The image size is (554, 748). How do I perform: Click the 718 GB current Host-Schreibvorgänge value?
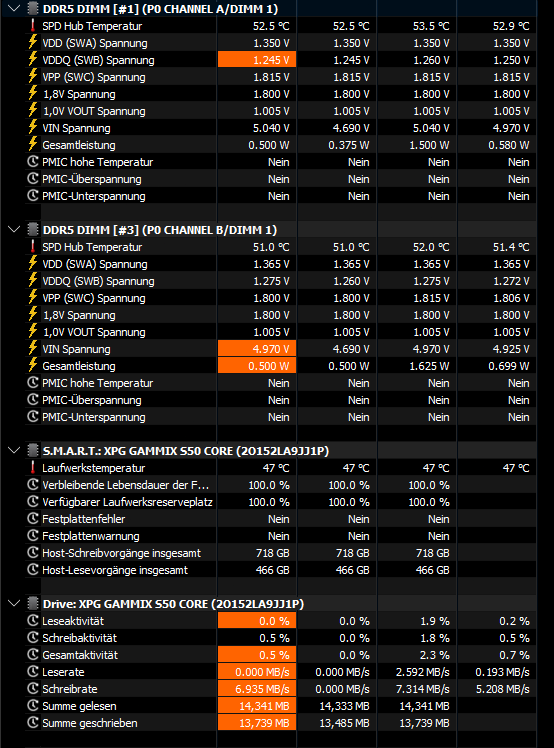(272, 553)
